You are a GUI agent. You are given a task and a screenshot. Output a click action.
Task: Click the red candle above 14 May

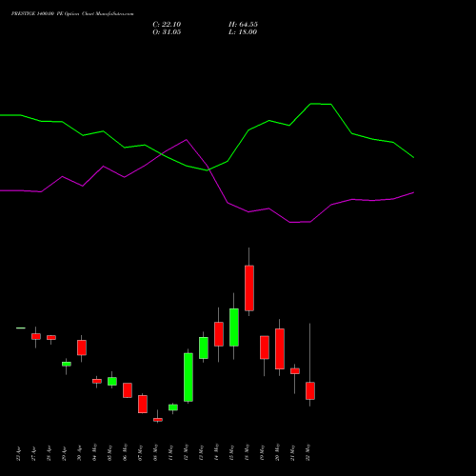pyautogui.click(x=219, y=334)
